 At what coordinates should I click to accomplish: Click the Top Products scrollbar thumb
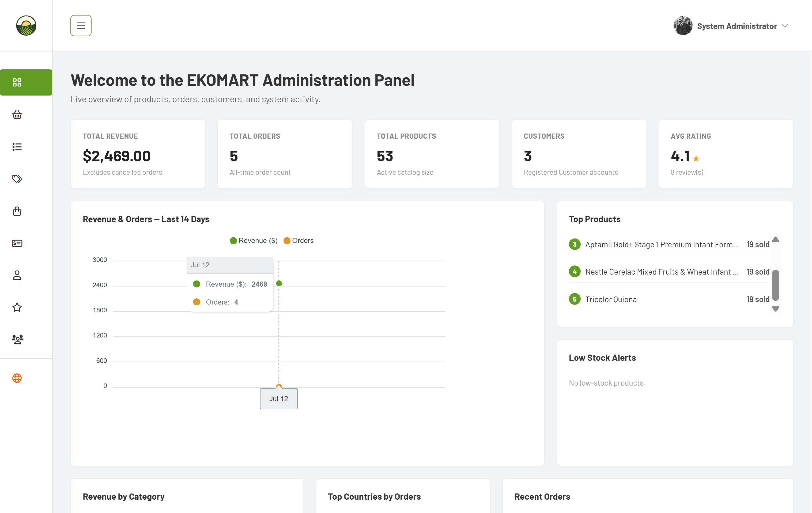click(775, 285)
